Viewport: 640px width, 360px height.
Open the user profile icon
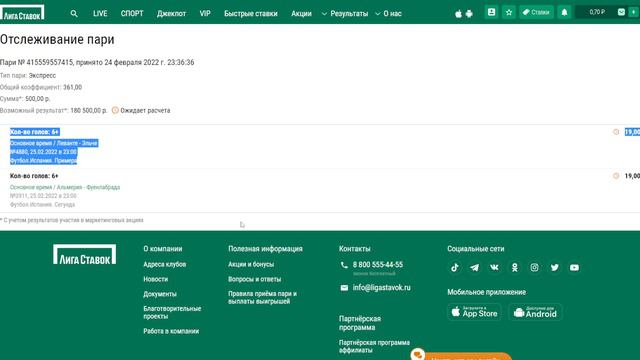(491, 12)
